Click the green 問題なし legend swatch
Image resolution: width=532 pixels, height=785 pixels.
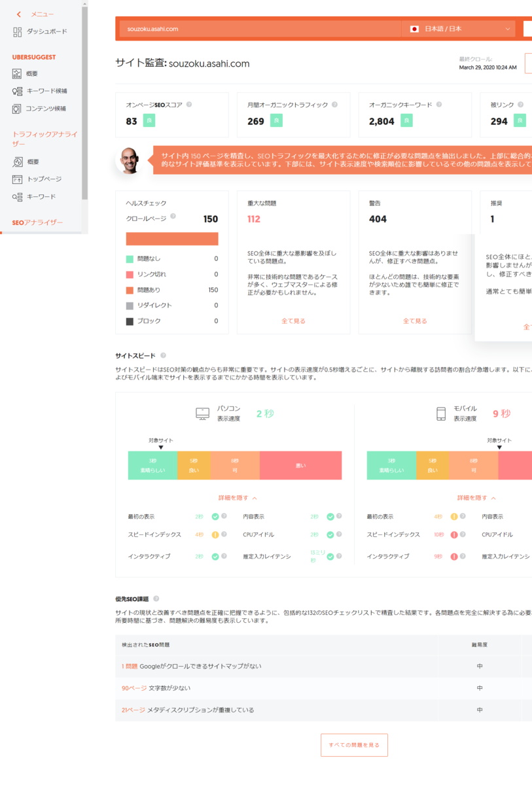(130, 259)
